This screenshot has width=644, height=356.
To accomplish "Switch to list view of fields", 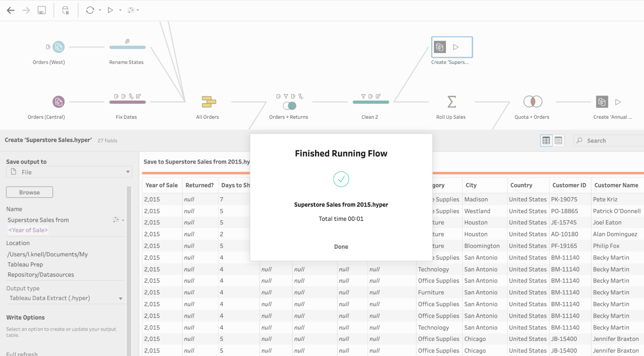I will tap(558, 141).
